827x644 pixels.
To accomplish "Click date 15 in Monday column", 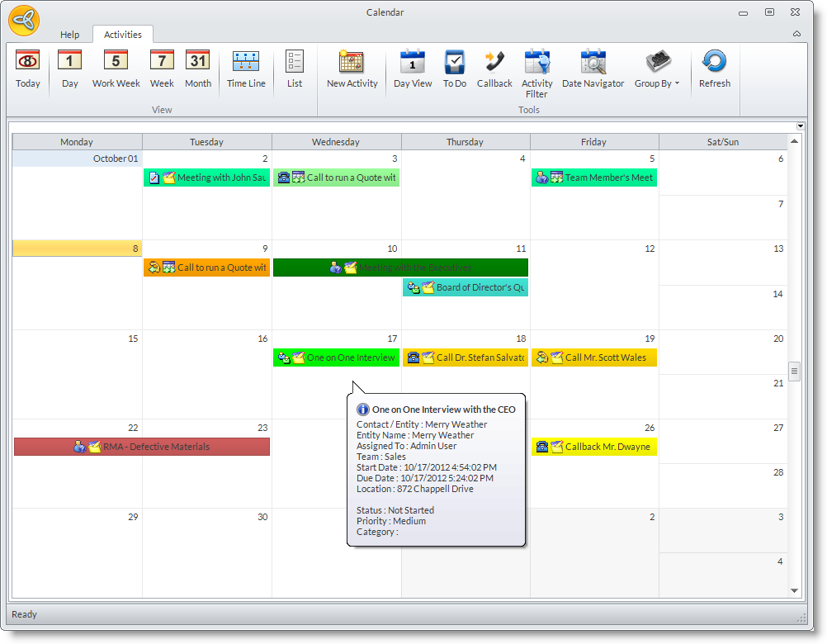I will [x=133, y=339].
